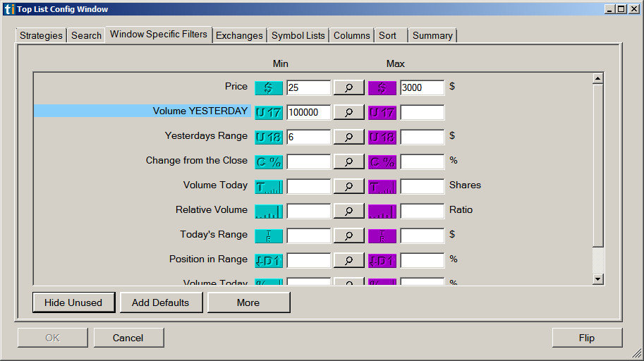
Task: Click the Top List Config Window app icon
Action: click(9, 9)
